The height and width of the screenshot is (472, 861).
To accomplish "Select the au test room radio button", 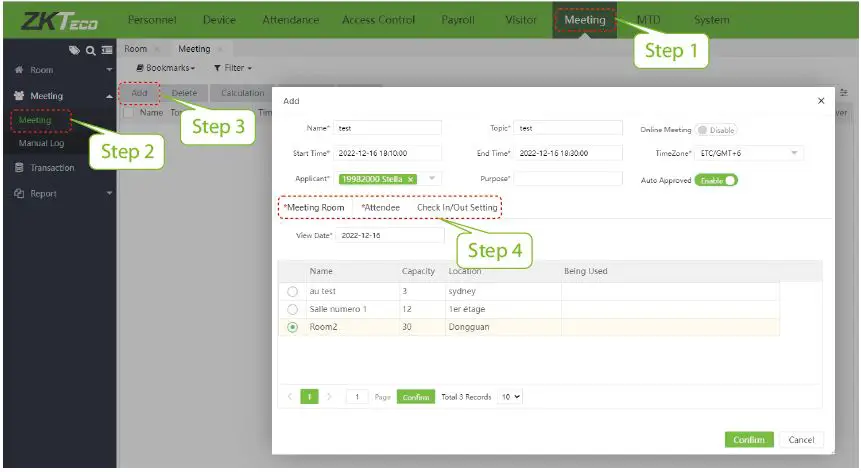I will pos(293,291).
